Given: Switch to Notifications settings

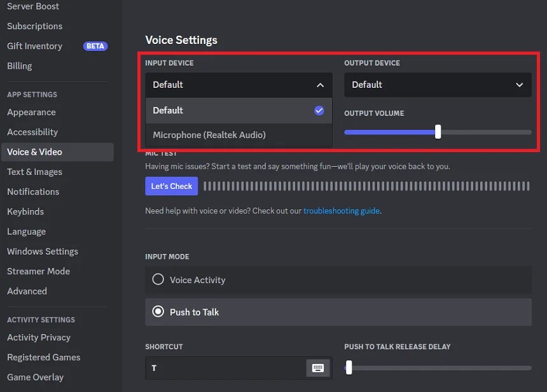Looking at the screenshot, I should [33, 192].
